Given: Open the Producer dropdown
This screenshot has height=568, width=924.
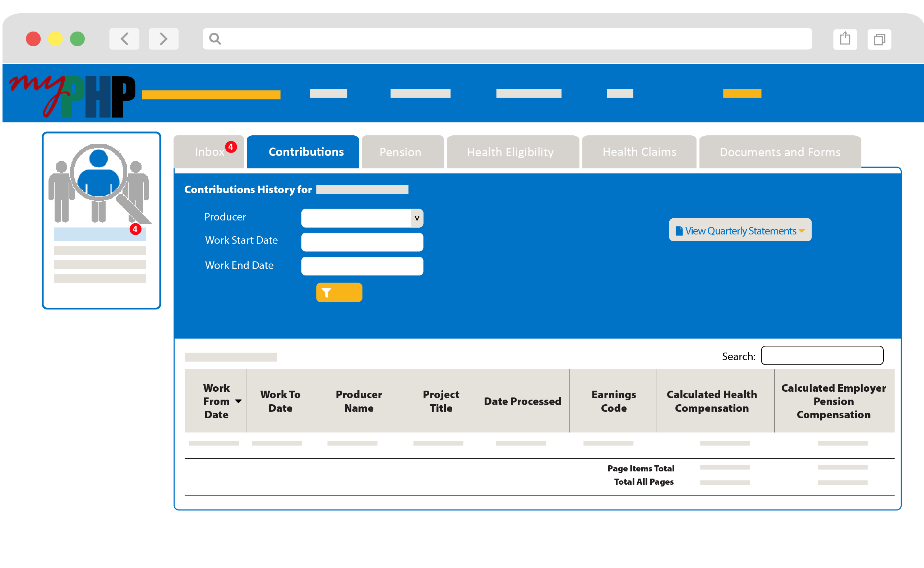Looking at the screenshot, I should point(416,218).
